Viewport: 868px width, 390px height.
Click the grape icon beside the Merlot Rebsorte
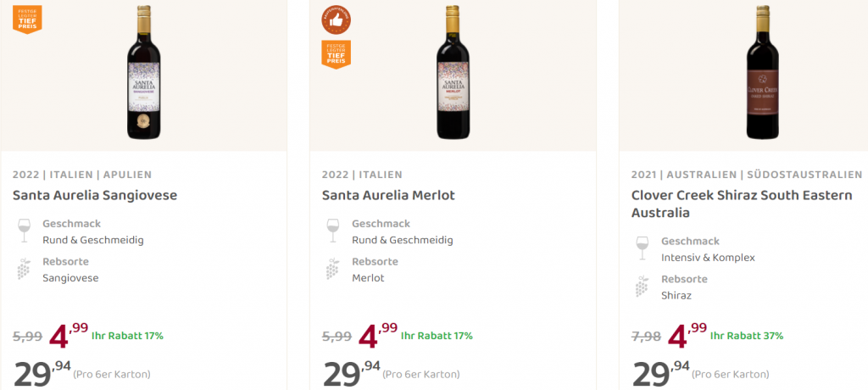(x=333, y=270)
